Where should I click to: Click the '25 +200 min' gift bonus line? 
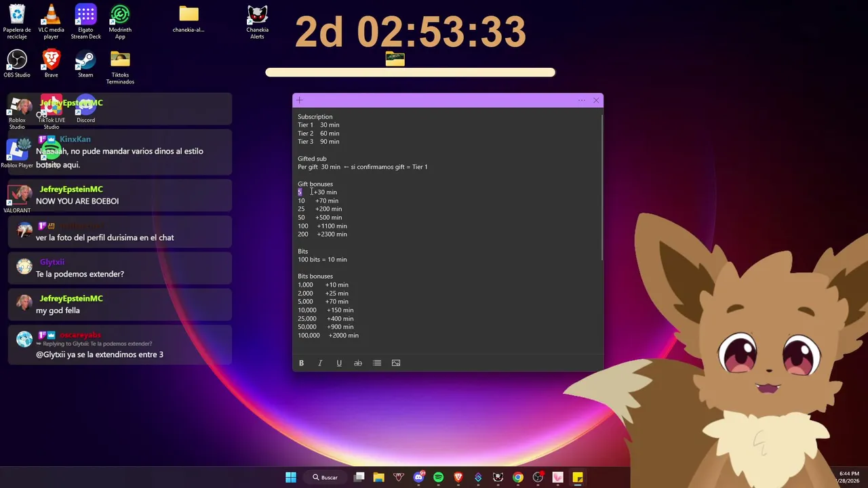[320, 209]
